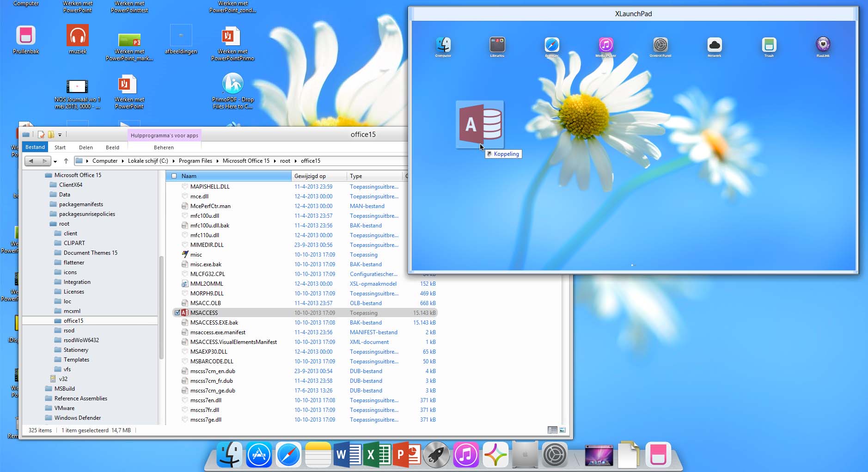Open iTunes music icon in dock
This screenshot has width=868, height=472.
466,455
